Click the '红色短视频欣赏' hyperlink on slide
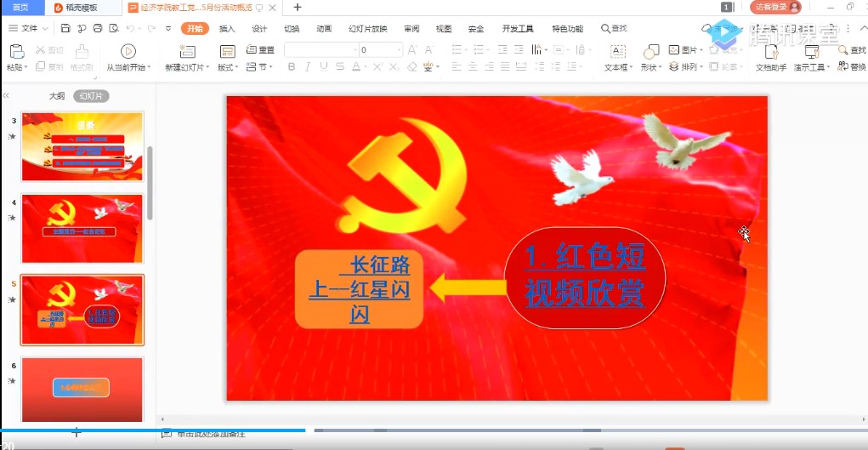This screenshot has width=868, height=450. click(x=585, y=275)
